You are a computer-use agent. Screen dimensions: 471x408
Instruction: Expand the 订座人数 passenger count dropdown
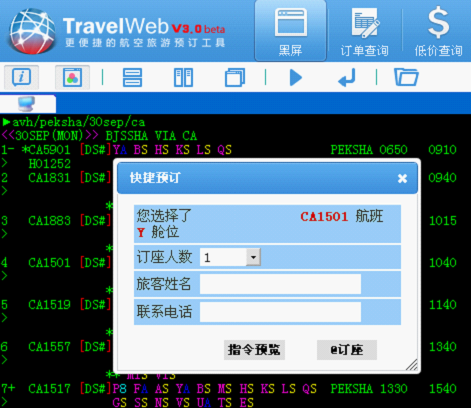[x=253, y=257]
